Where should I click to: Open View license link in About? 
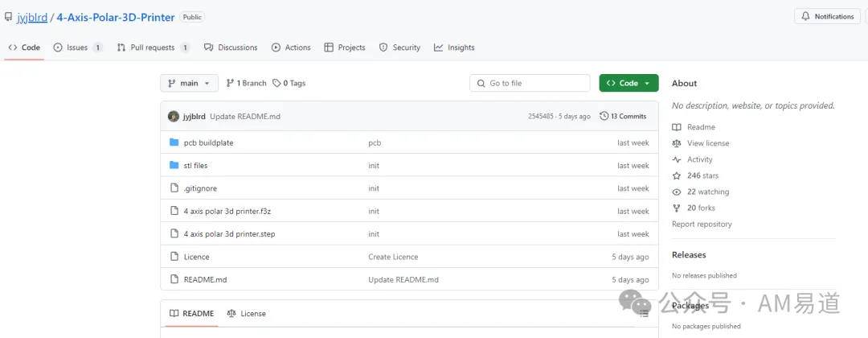click(x=708, y=143)
